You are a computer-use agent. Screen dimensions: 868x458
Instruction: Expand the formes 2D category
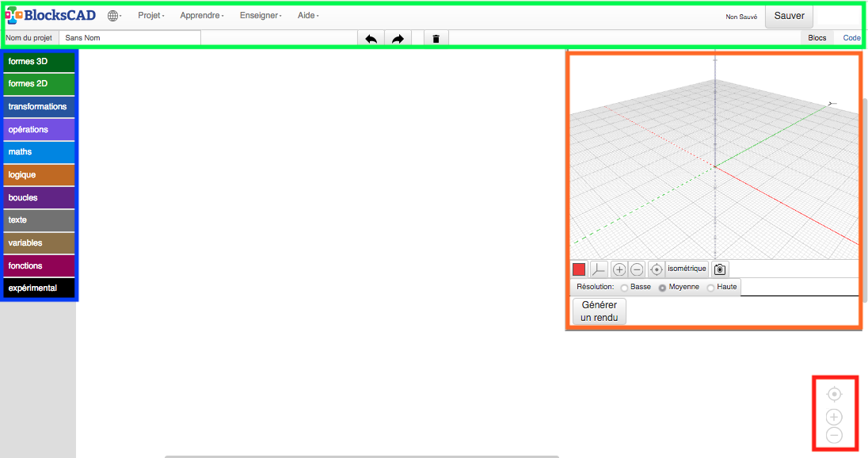pyautogui.click(x=39, y=84)
